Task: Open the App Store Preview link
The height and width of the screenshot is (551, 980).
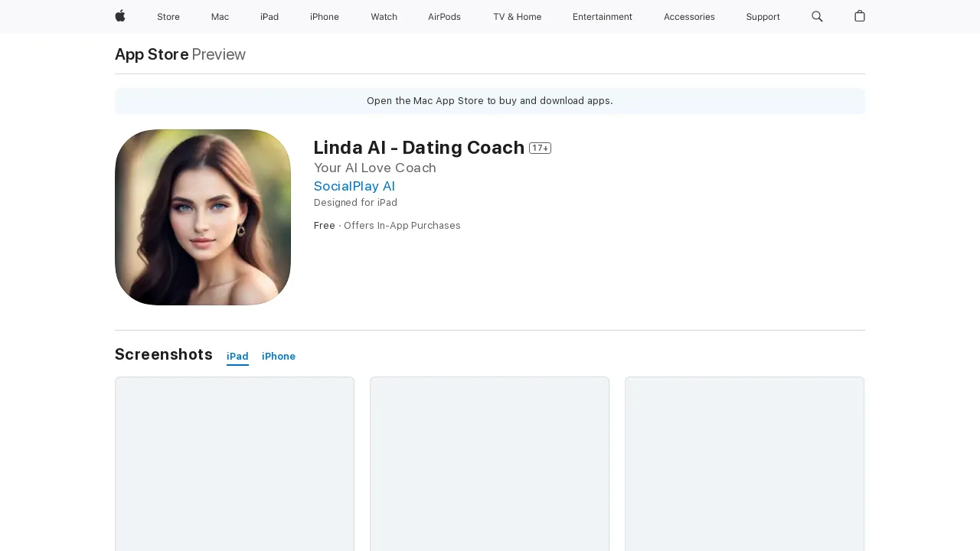Action: pyautogui.click(x=152, y=54)
